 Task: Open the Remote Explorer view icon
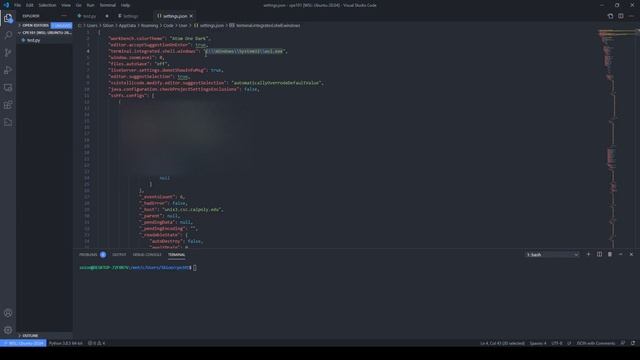point(8,87)
